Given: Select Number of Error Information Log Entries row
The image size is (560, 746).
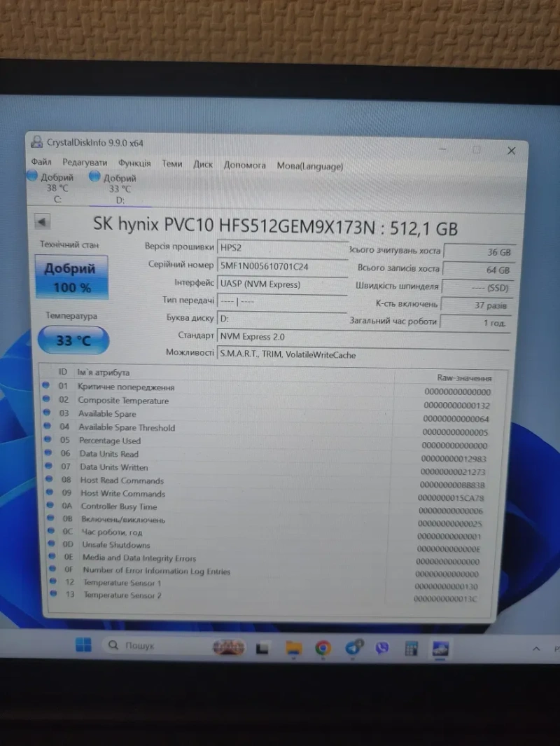Looking at the screenshot, I should click(x=266, y=572).
